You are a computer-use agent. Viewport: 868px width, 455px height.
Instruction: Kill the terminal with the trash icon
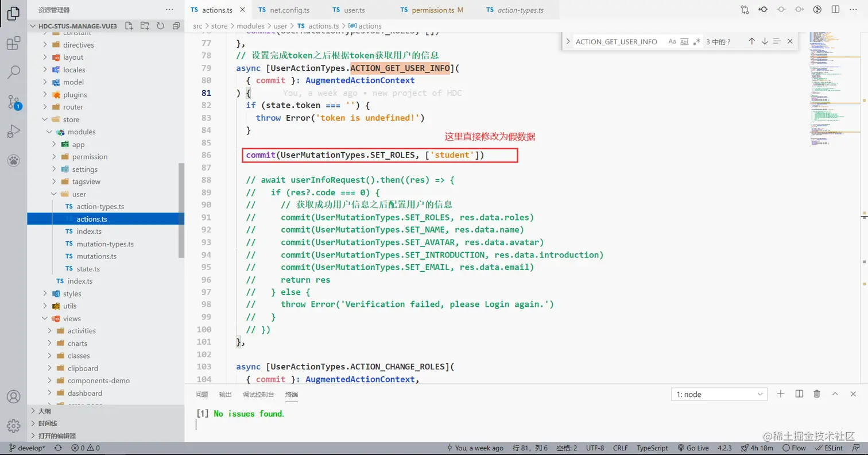tap(817, 394)
